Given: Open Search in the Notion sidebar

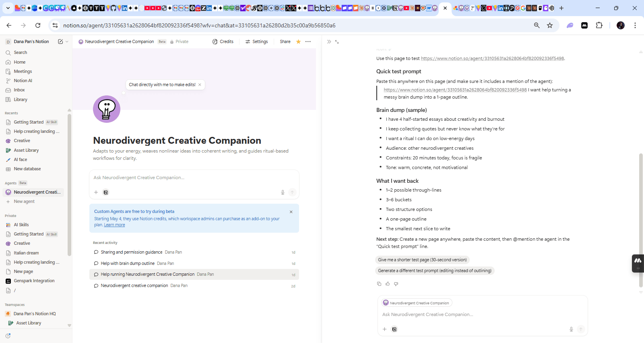Looking at the screenshot, I should tap(20, 52).
